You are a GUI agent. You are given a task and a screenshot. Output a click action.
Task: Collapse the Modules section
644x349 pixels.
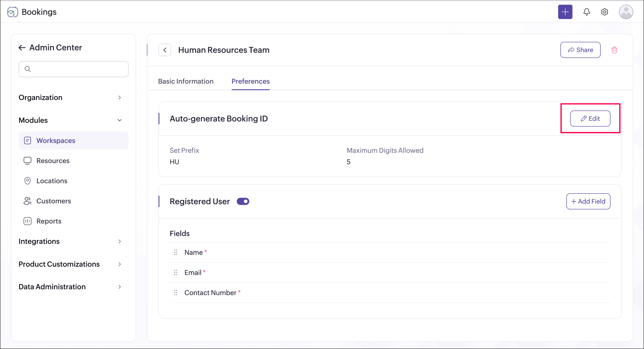(119, 120)
